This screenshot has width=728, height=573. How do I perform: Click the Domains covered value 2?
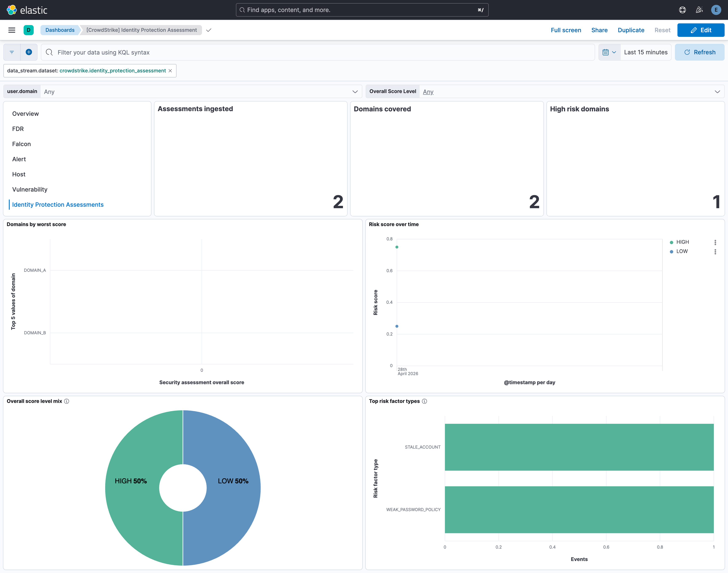534,202
